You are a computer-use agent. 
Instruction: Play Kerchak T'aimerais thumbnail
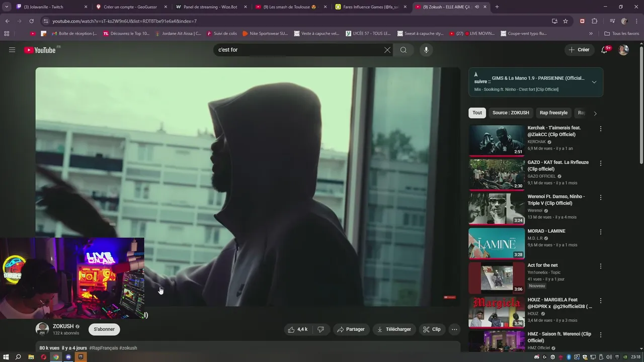(497, 140)
